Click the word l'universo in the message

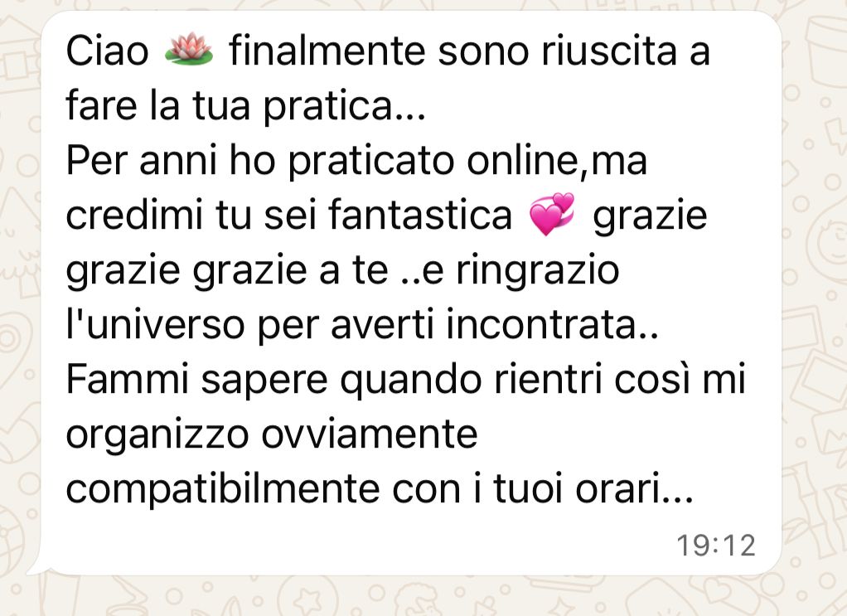pyautogui.click(x=156, y=325)
